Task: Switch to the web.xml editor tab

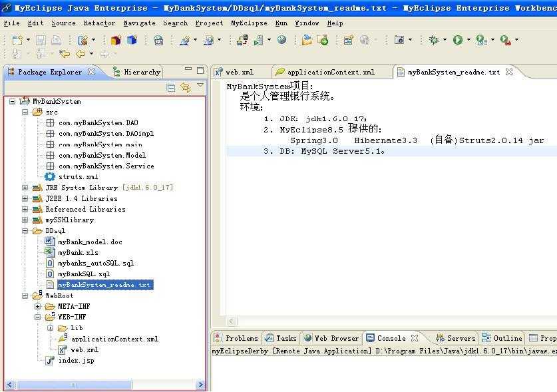Action: pos(240,72)
